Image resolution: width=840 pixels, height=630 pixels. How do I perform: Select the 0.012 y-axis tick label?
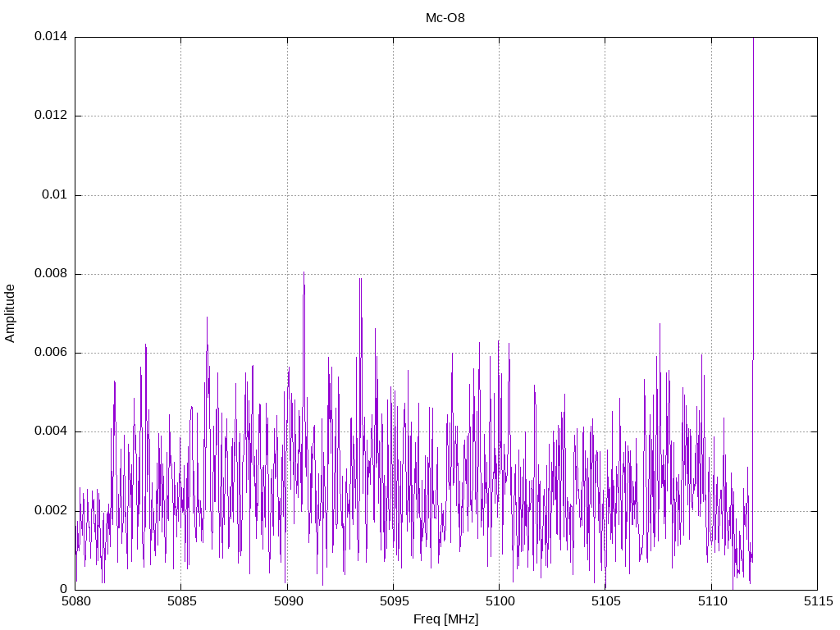pos(50,116)
